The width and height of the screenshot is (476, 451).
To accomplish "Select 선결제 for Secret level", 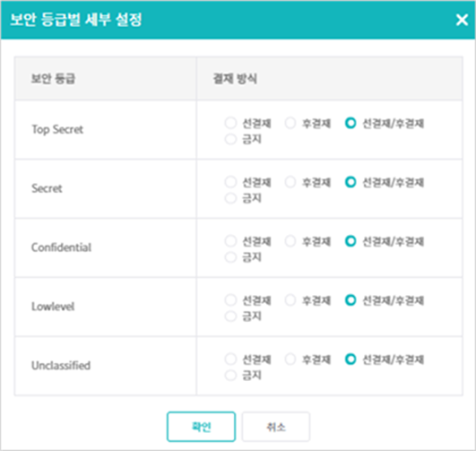I will click(230, 182).
